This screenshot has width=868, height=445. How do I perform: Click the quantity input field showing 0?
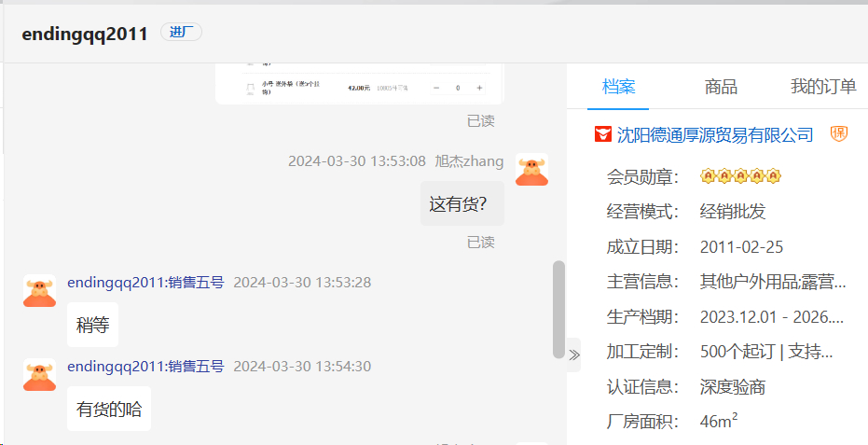pos(458,88)
